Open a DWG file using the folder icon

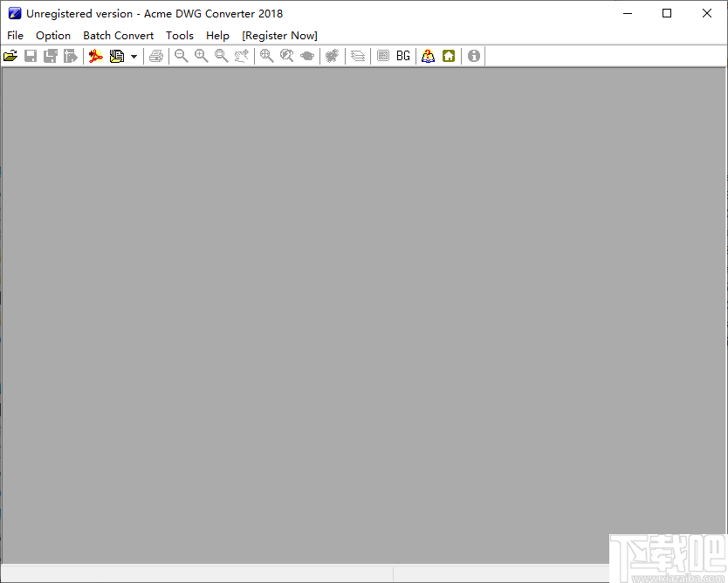11,55
